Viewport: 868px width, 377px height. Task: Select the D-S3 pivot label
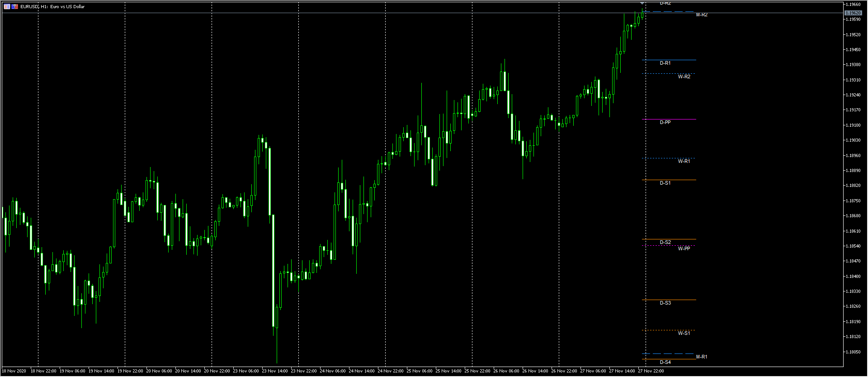coord(665,303)
